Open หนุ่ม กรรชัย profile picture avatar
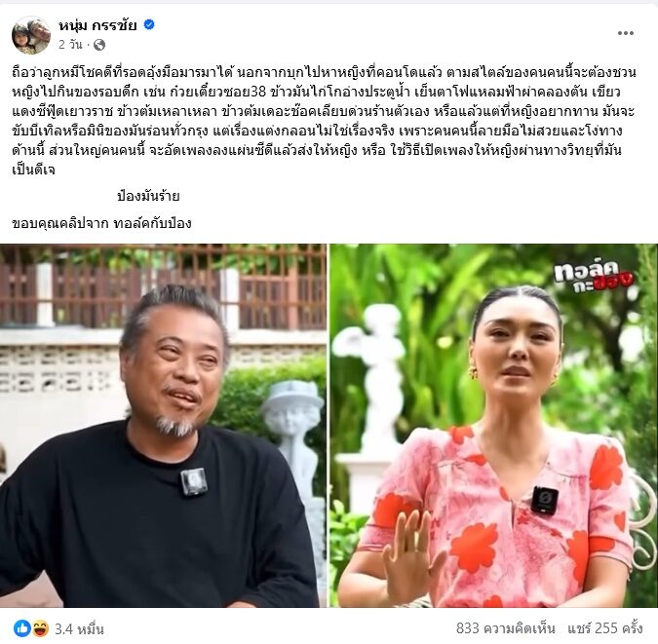658x644 pixels. 31,35
